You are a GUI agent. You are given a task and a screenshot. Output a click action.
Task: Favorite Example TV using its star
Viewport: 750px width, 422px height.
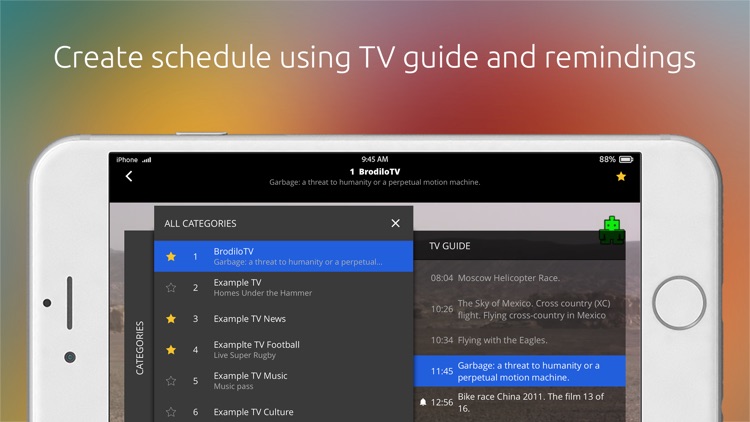pos(171,288)
